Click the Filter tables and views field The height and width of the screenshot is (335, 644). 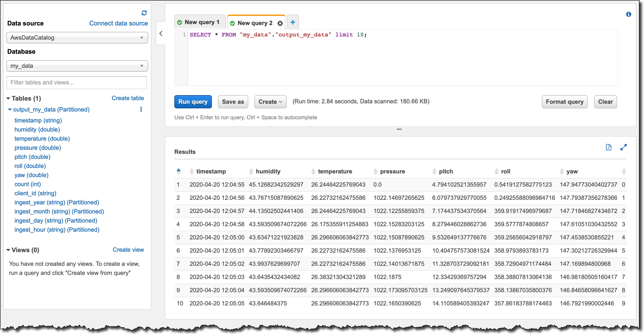click(76, 83)
